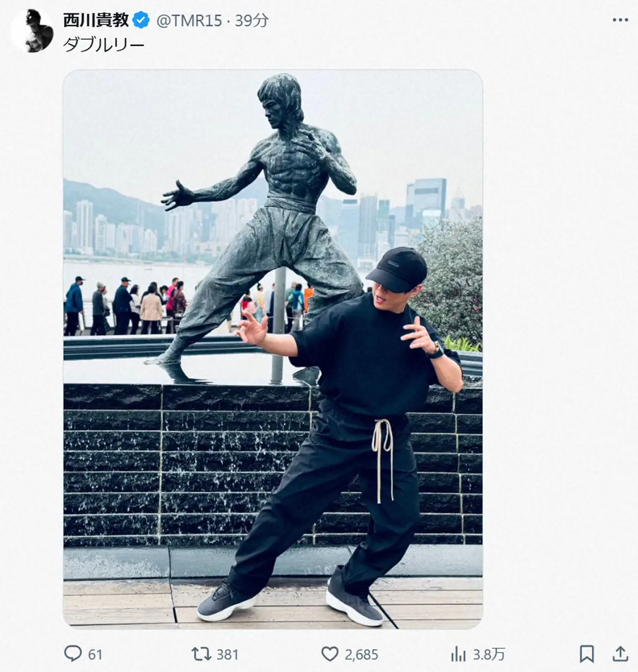Click the views bar chart icon
Screen dimensions: 638x672
(x=458, y=654)
